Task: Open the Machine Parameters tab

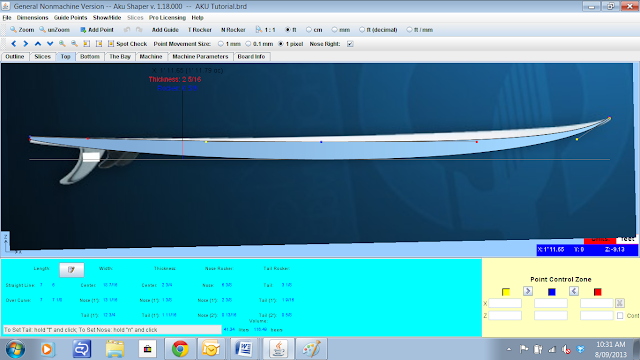Action: (200, 57)
